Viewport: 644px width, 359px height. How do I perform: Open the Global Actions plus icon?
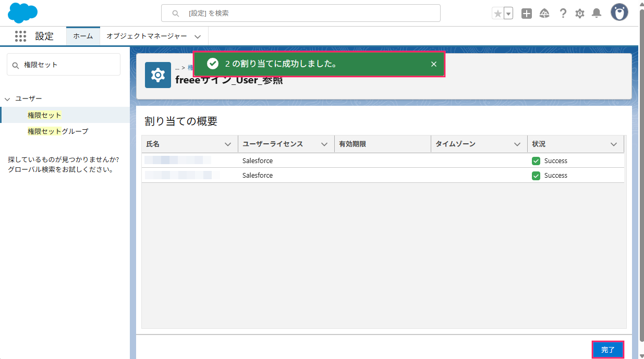[x=527, y=14]
